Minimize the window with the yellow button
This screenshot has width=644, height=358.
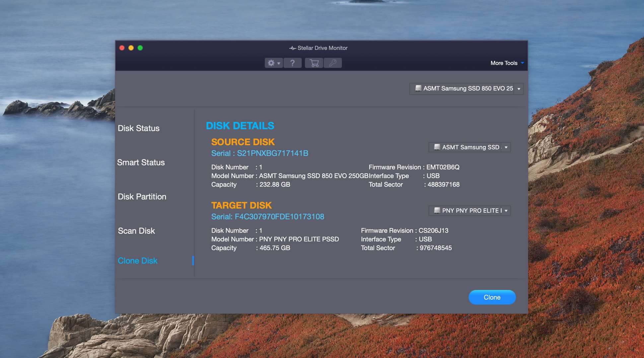click(131, 48)
